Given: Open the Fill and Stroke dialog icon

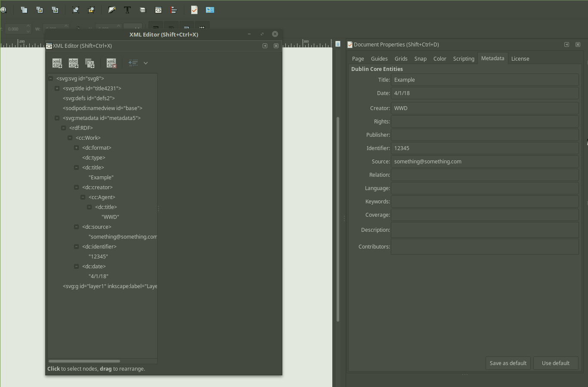Looking at the screenshot, I should (112, 9).
